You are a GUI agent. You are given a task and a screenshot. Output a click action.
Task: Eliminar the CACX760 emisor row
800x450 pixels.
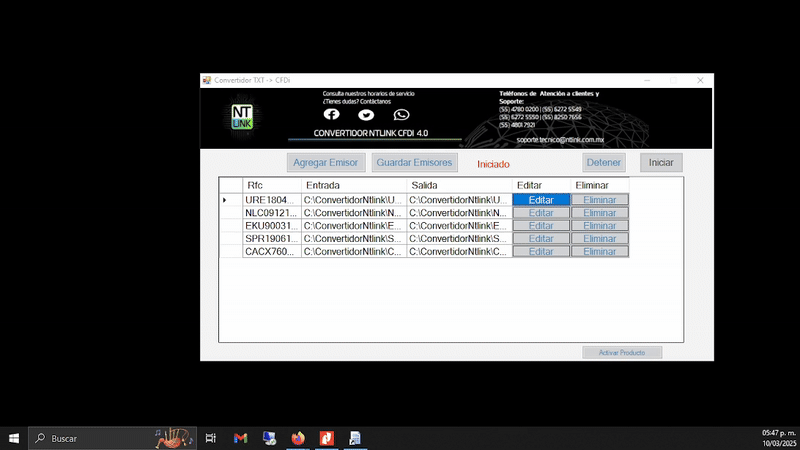pos(599,252)
